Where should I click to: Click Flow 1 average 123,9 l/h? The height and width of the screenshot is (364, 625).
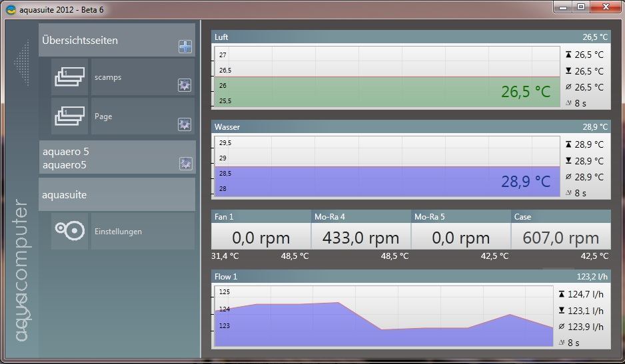click(586, 327)
